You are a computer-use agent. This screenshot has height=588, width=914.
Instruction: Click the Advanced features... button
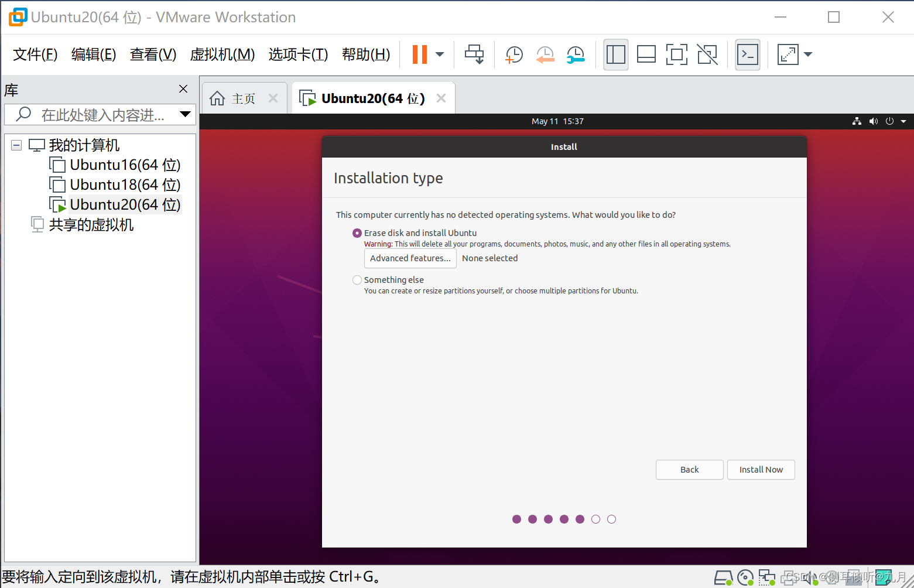click(410, 258)
